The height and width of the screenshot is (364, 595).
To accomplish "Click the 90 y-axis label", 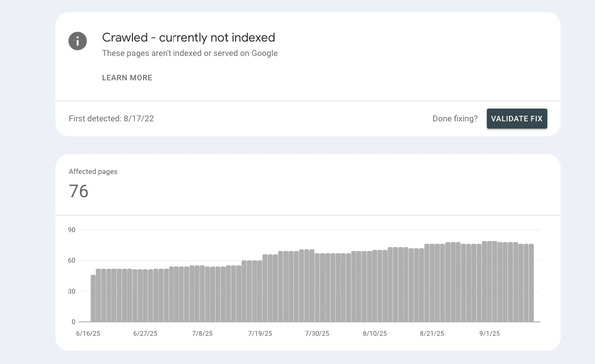I will pos(72,230).
